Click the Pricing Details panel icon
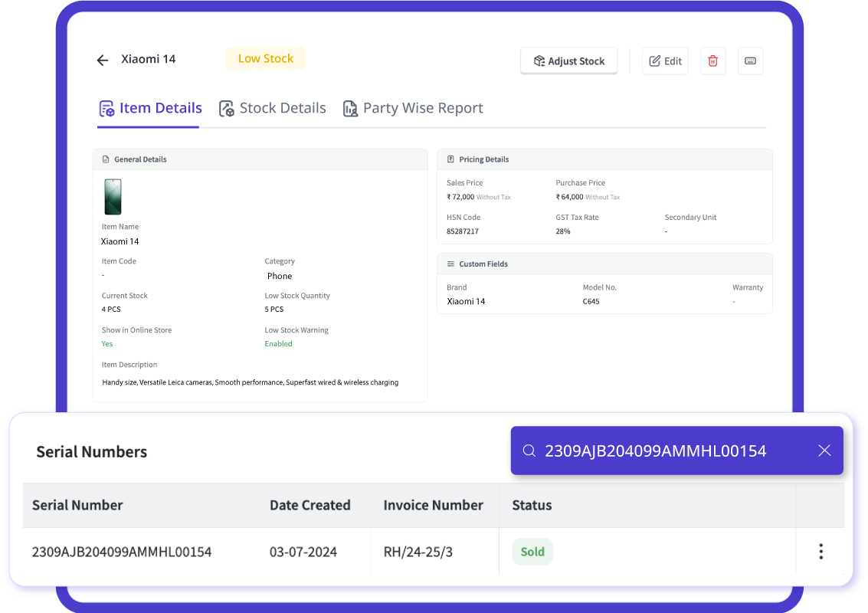 coord(450,159)
